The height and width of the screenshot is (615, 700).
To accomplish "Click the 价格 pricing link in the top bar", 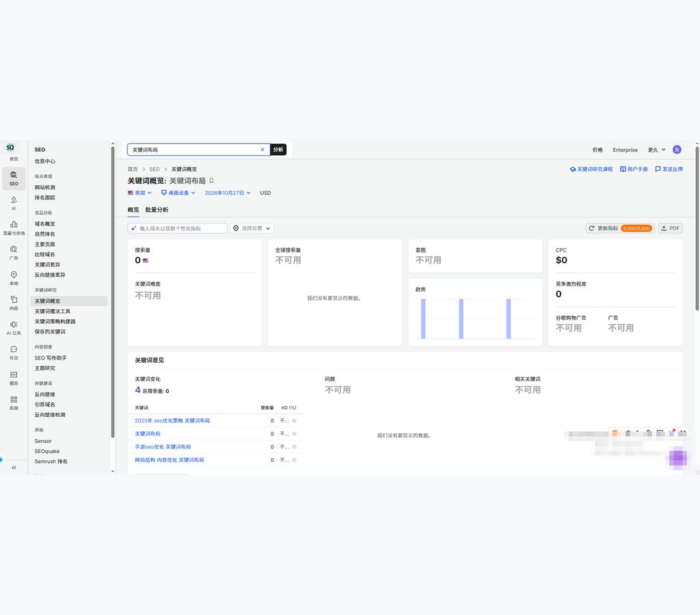I will (x=597, y=150).
